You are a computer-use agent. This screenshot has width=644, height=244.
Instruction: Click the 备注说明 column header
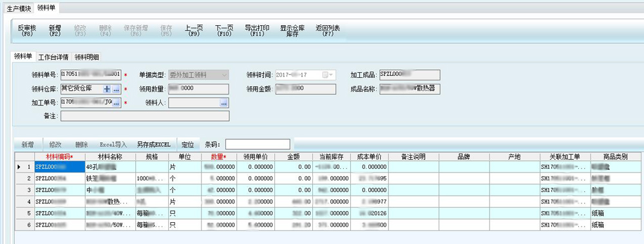pyautogui.click(x=413, y=157)
